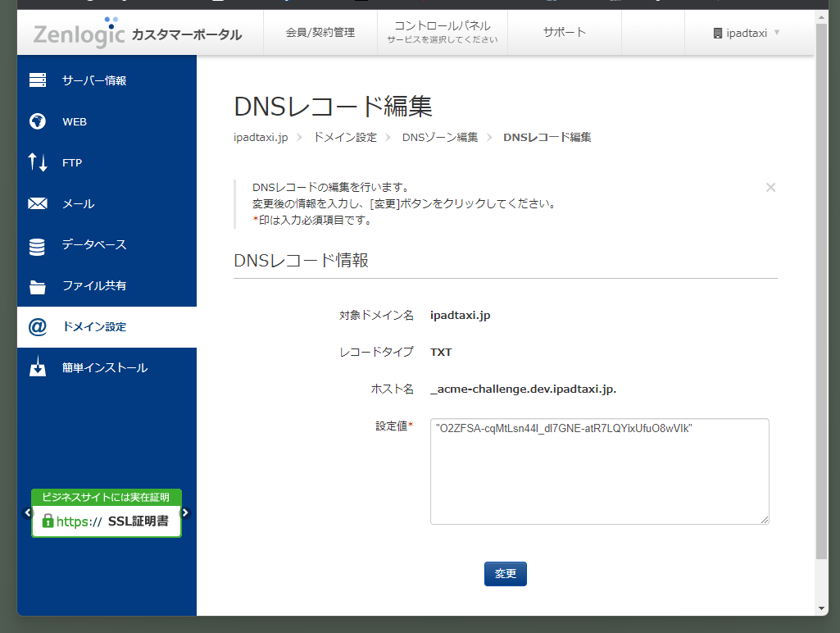Screen dimensions: 840x633
Task: Click the page scrollbar up arrow
Action: (822, 18)
